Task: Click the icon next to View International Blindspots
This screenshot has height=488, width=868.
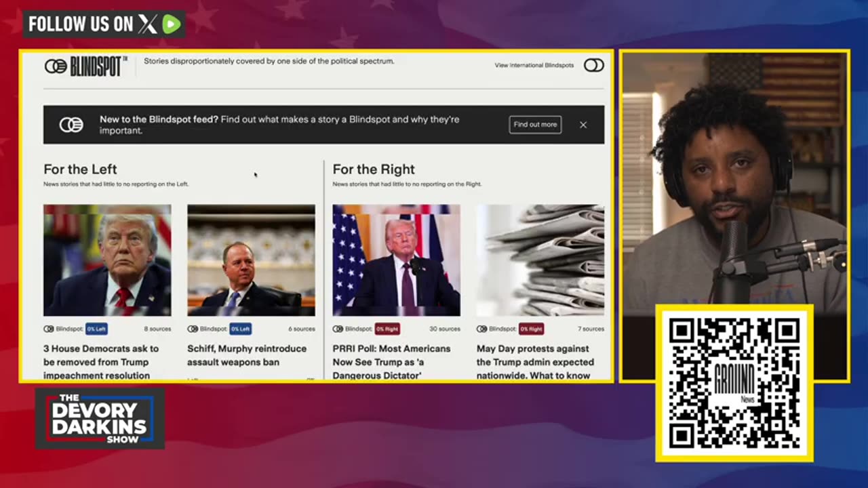Action: (x=594, y=65)
